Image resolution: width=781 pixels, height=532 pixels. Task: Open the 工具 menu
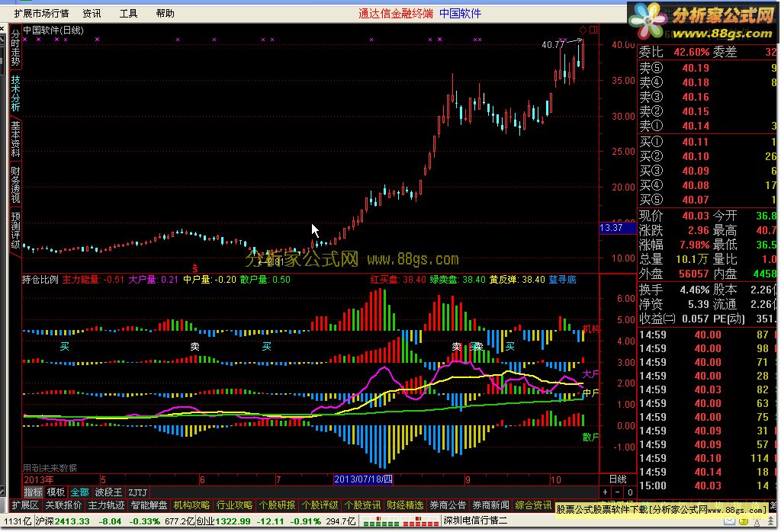(x=128, y=14)
